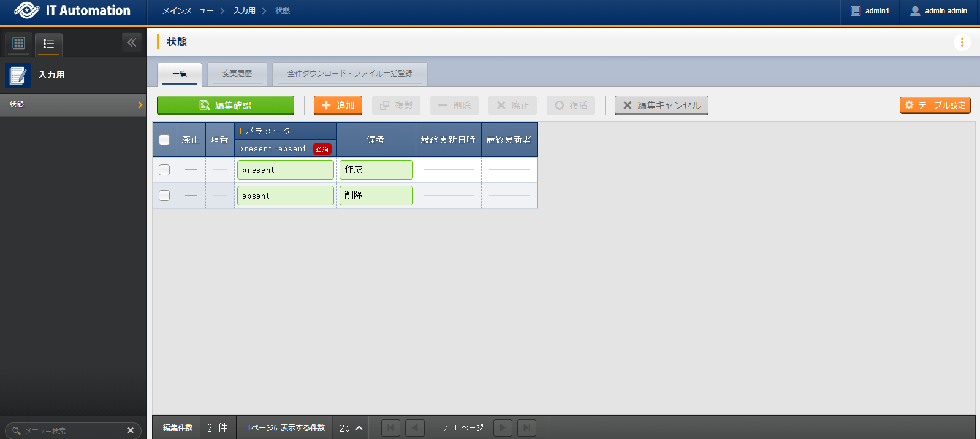Switch sidebar to grid view icon

(18, 43)
